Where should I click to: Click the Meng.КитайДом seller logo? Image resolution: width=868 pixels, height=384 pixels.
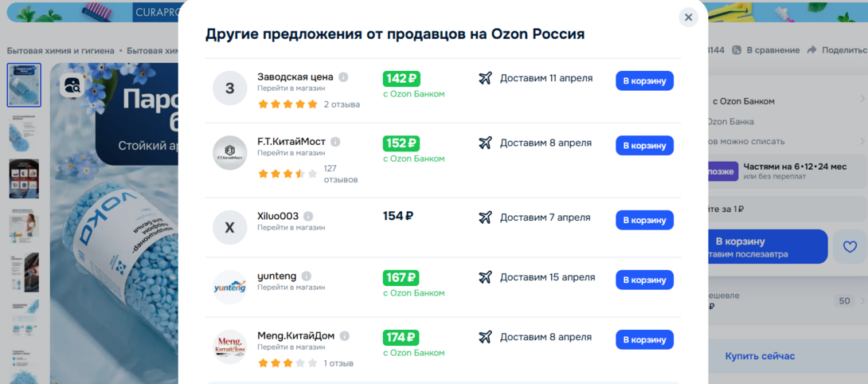coord(230,347)
